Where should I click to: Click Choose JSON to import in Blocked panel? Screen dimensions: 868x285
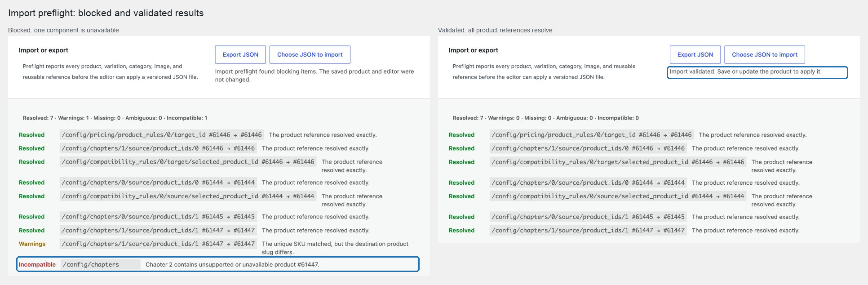pos(310,54)
